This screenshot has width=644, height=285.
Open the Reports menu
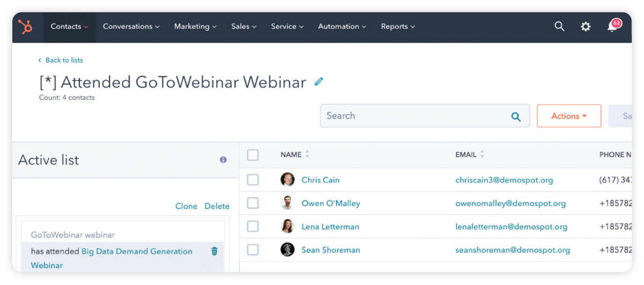click(398, 26)
